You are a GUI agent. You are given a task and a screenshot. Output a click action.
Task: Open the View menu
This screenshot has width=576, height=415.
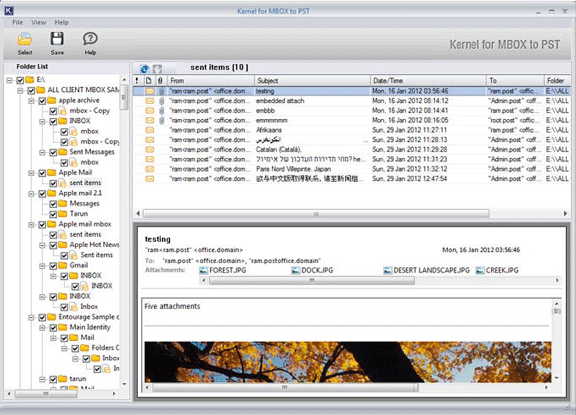[39, 22]
